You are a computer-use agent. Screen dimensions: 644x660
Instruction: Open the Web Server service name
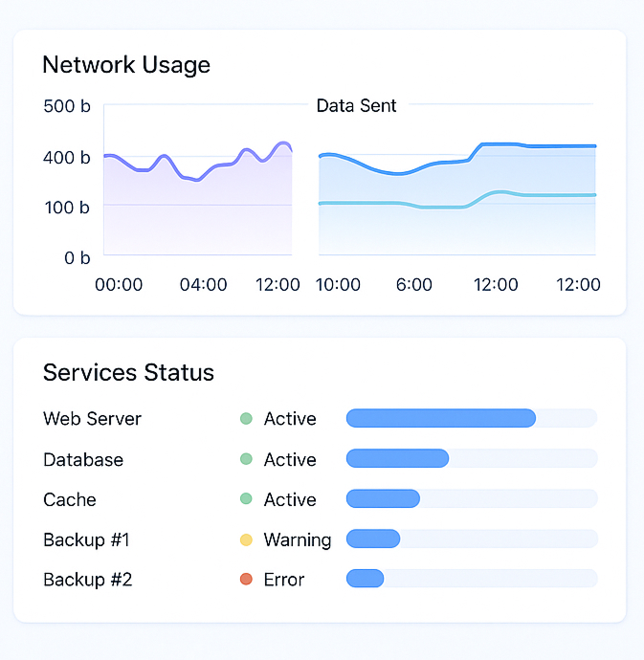(x=92, y=419)
